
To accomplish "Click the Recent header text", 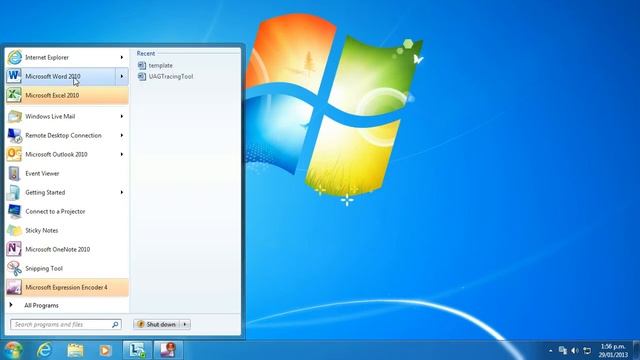I will point(146,53).
